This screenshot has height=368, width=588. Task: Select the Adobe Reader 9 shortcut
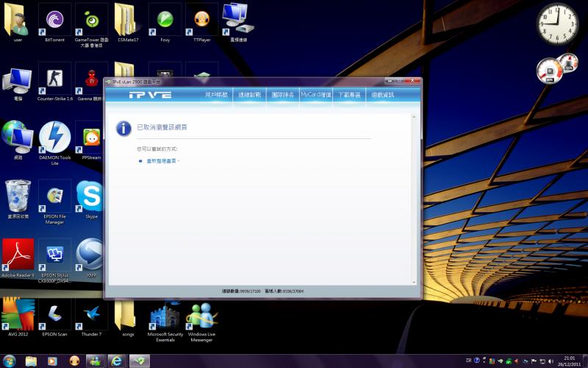point(18,258)
